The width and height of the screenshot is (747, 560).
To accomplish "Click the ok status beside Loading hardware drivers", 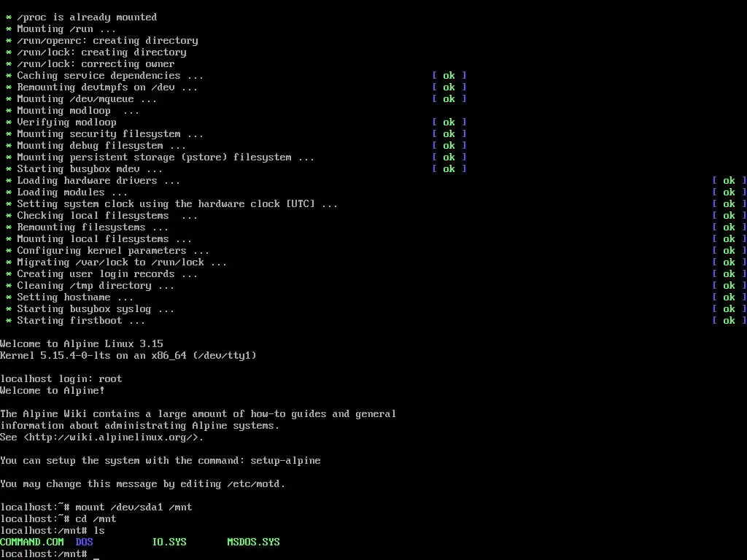I will [x=729, y=181].
